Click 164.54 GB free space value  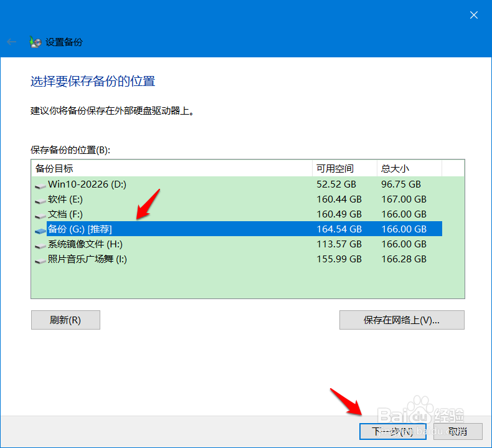pos(339,229)
